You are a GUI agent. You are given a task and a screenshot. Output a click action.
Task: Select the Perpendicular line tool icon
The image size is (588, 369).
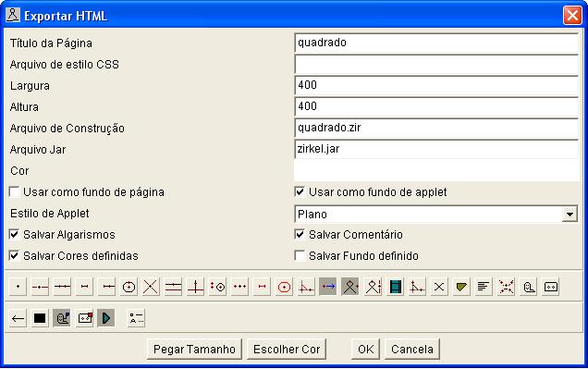point(195,288)
